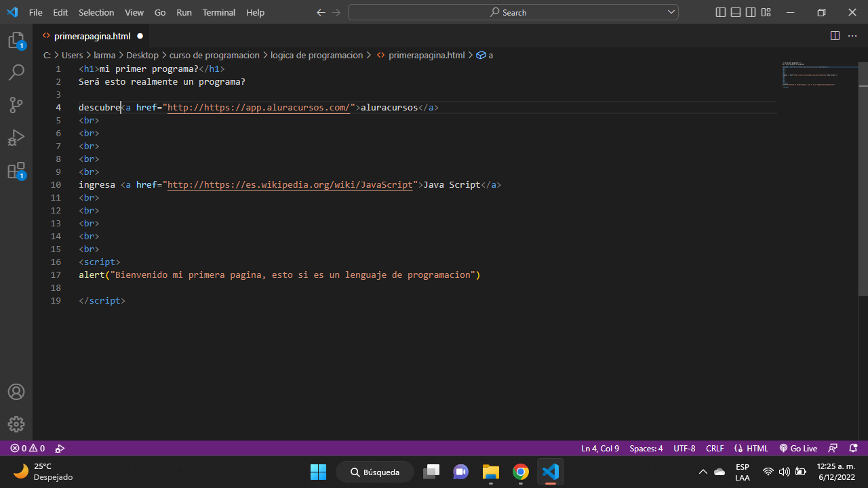The width and height of the screenshot is (868, 488).
Task: Open Run and Debug view
Action: [16, 138]
